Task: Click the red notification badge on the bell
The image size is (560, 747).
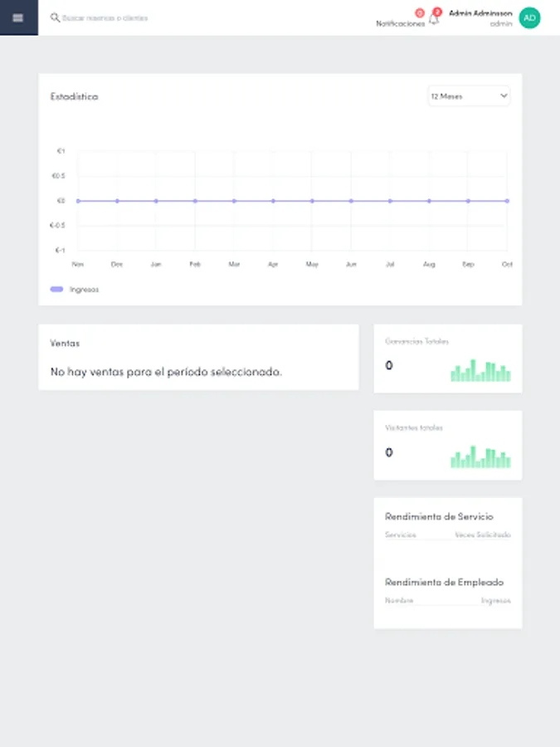Action: [x=436, y=12]
